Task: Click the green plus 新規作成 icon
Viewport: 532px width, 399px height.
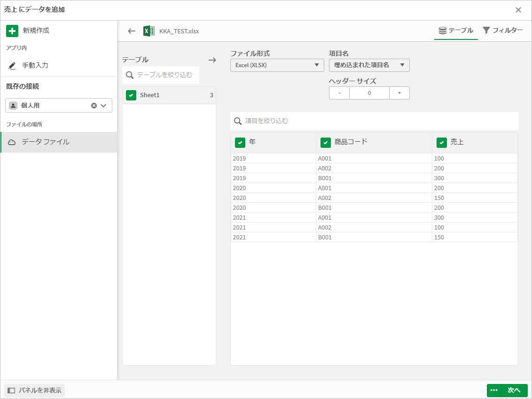Action: coord(12,31)
